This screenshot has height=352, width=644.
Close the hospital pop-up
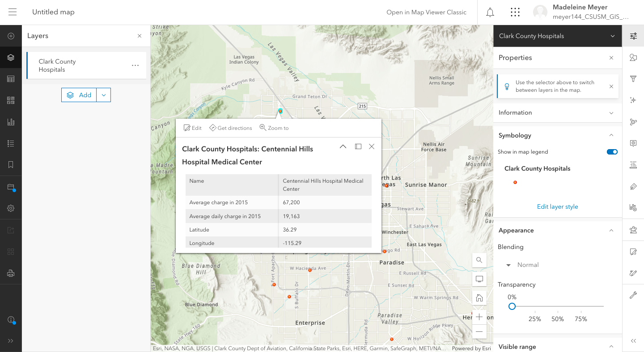click(x=372, y=146)
